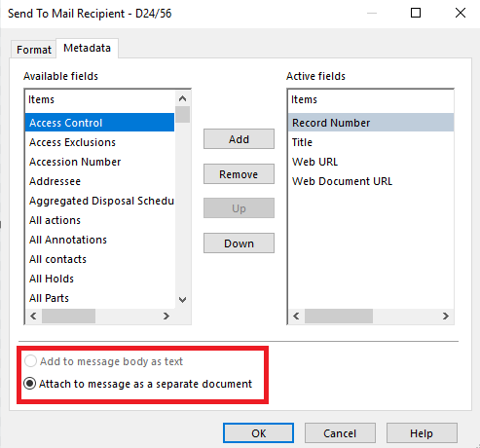Screen dimensions: 480x448
Task: Cancel the Send To Mail dialog
Action: pos(340,433)
